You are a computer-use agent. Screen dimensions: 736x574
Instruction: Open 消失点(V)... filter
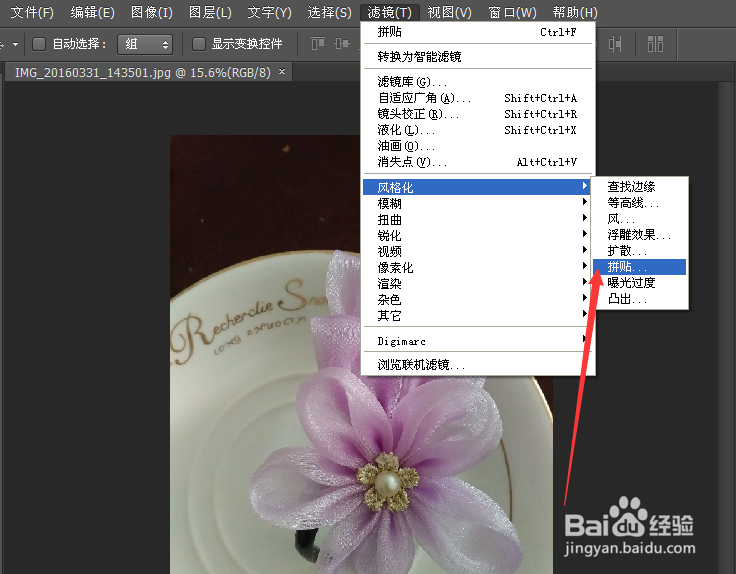click(x=478, y=162)
